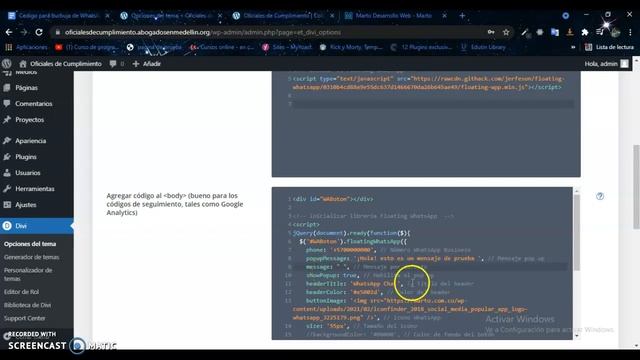This screenshot has width=640, height=360.
Task: Open saved passwords key icon
Action: coord(491,32)
